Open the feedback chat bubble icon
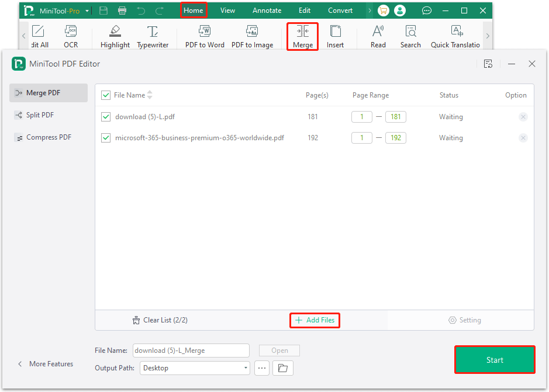The height and width of the screenshot is (392, 549). tap(426, 11)
